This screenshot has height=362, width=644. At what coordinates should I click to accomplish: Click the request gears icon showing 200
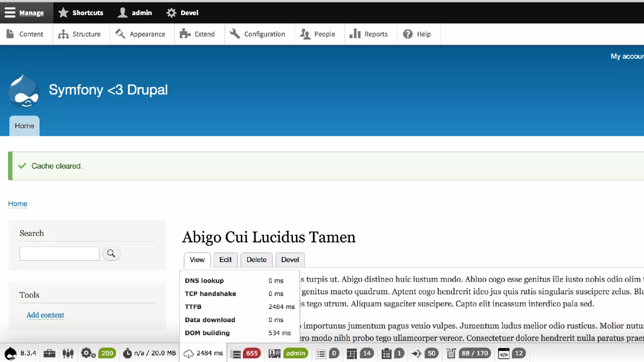[88, 353]
